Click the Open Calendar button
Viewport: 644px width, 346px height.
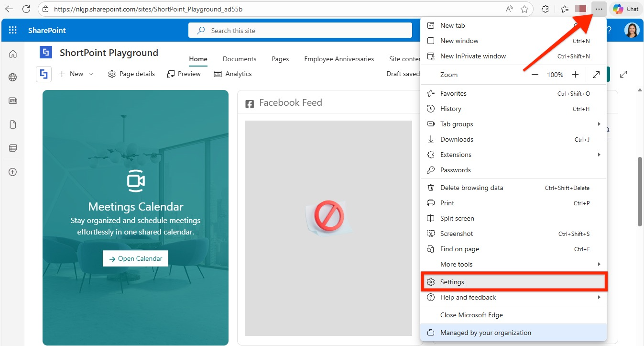(x=135, y=258)
